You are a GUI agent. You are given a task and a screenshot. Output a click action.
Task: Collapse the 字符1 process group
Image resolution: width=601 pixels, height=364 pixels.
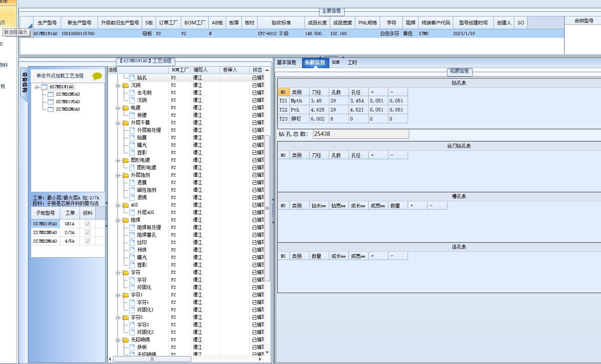[x=118, y=295]
